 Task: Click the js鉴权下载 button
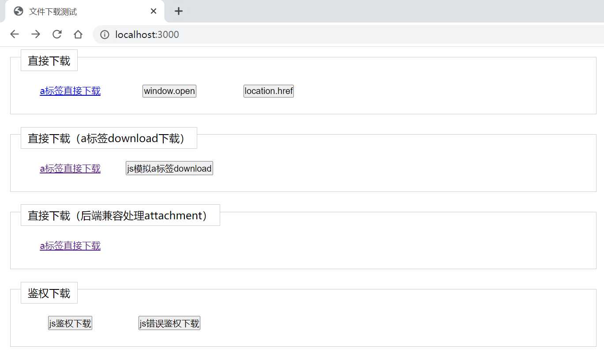[70, 323]
